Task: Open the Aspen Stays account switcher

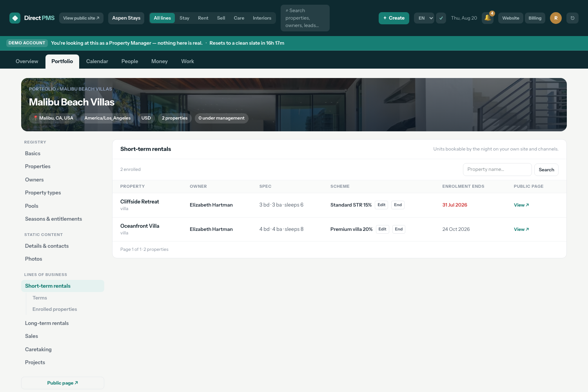Action: tap(126, 18)
